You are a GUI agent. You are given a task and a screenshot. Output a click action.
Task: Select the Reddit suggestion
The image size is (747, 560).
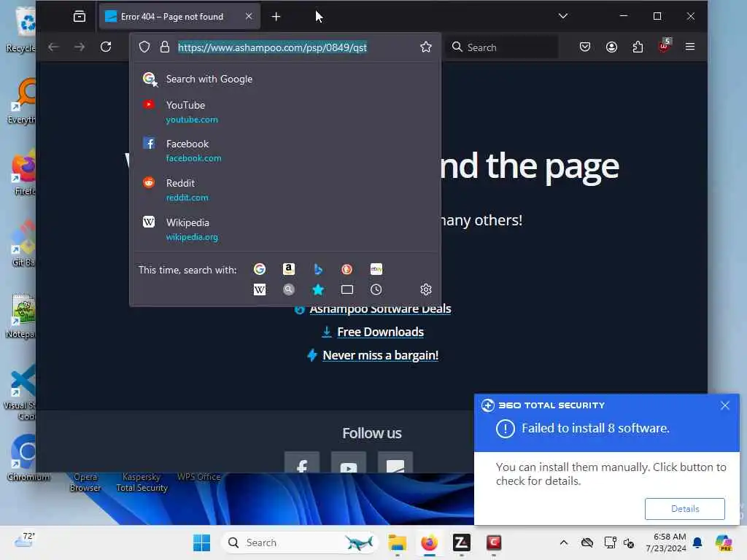(285, 190)
